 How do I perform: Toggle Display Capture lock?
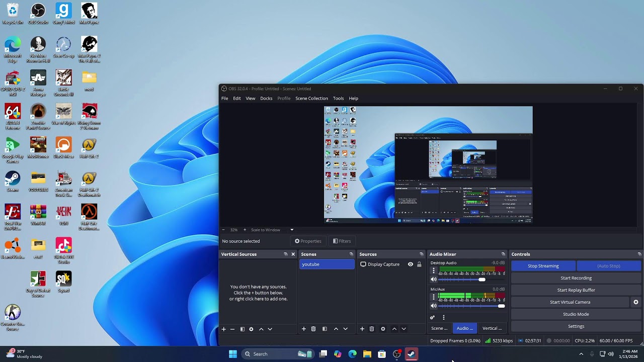point(419,264)
